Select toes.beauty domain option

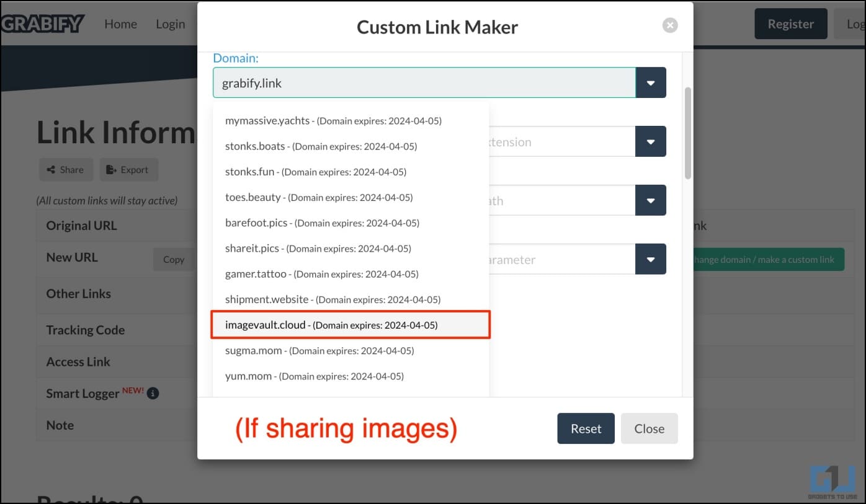(x=350, y=197)
